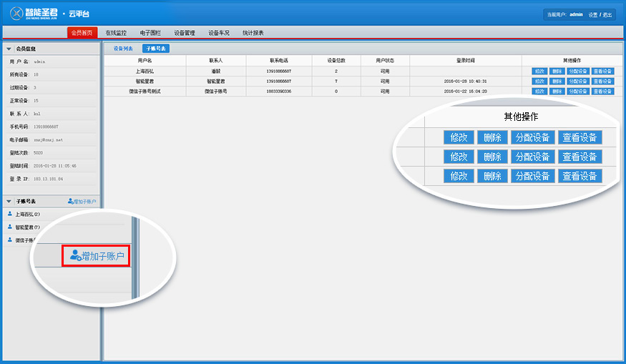
Task: Click the 退出 logout link
Action: [x=607, y=14]
